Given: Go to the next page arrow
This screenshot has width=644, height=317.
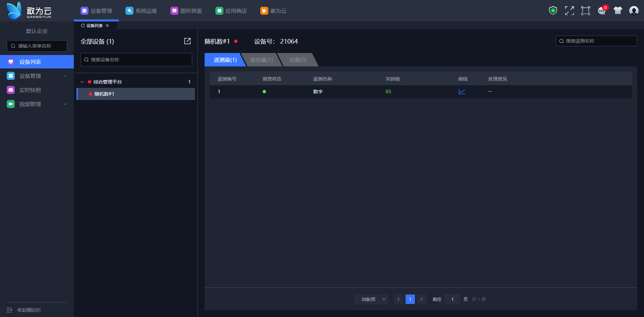Looking at the screenshot, I should pos(422,299).
